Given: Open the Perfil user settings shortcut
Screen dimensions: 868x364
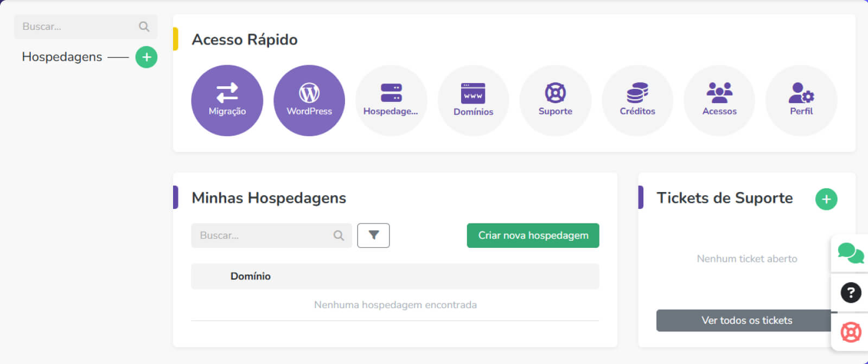Looking at the screenshot, I should 801,100.
